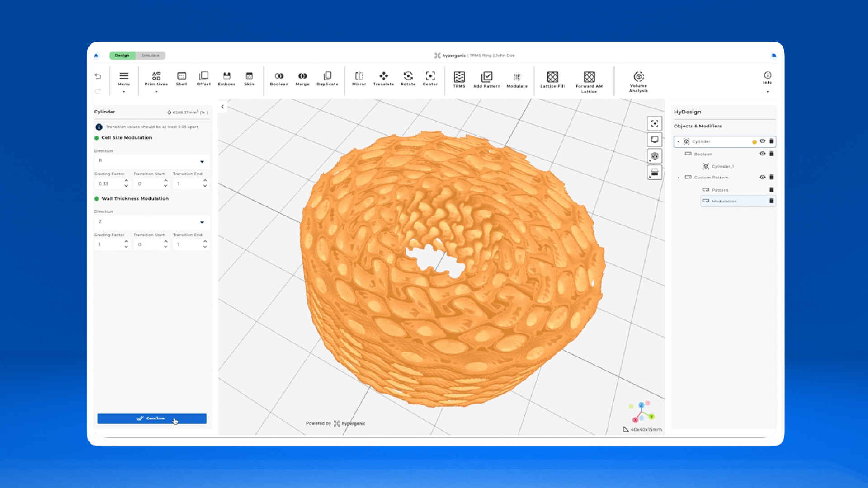This screenshot has height=488, width=868.
Task: Hide the Boolean modifier via eye icon
Action: coord(763,154)
